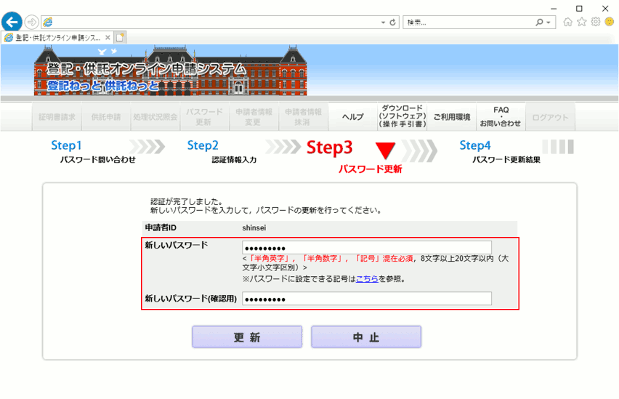Open the 供託申請 menu item
The image size is (619, 399).
point(106,117)
